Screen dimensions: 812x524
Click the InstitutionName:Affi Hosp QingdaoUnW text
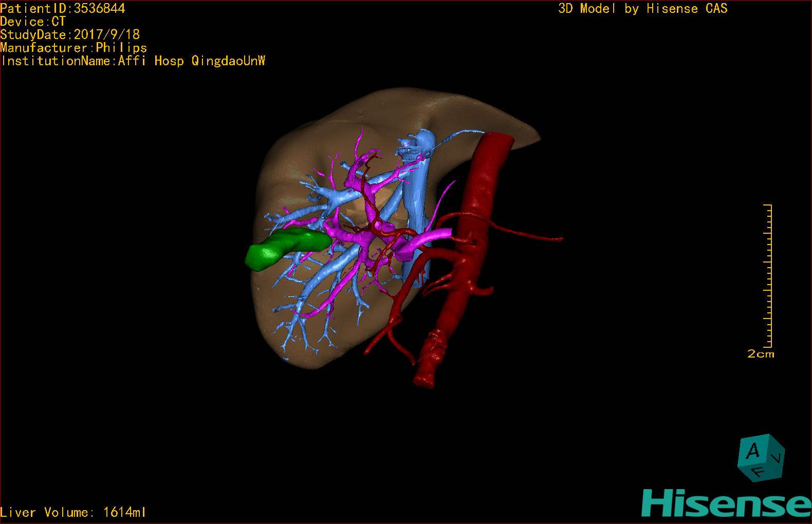(x=133, y=61)
